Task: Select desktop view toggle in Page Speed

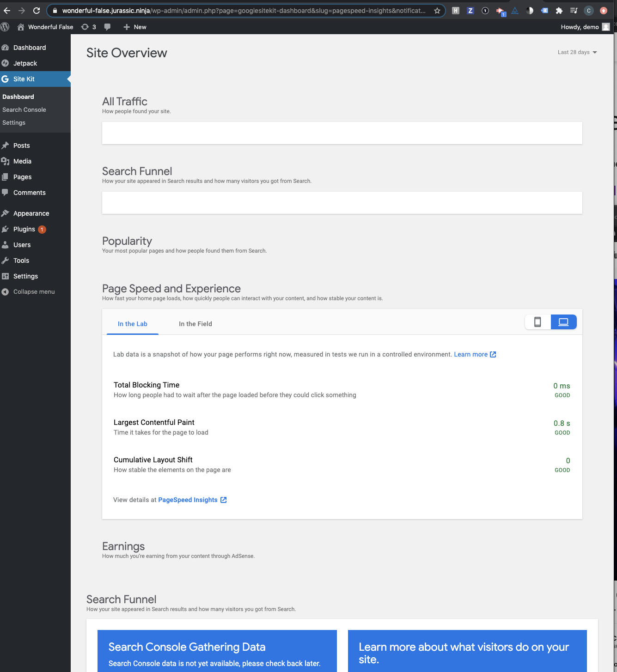Action: point(563,322)
